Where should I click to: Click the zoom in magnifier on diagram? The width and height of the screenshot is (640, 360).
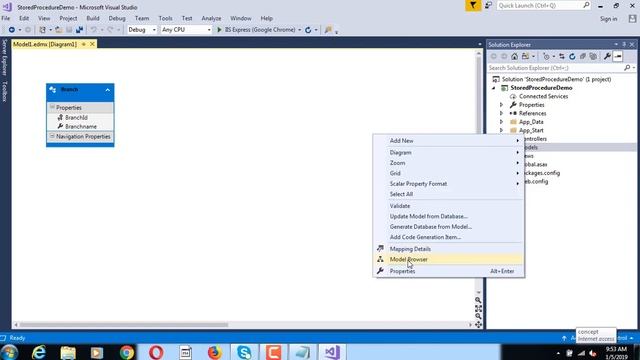tap(478, 300)
